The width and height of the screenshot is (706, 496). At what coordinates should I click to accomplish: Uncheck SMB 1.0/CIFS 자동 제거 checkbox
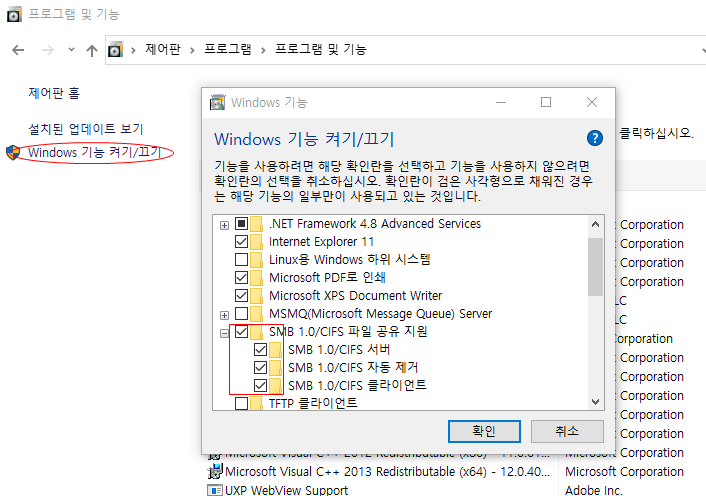260,367
